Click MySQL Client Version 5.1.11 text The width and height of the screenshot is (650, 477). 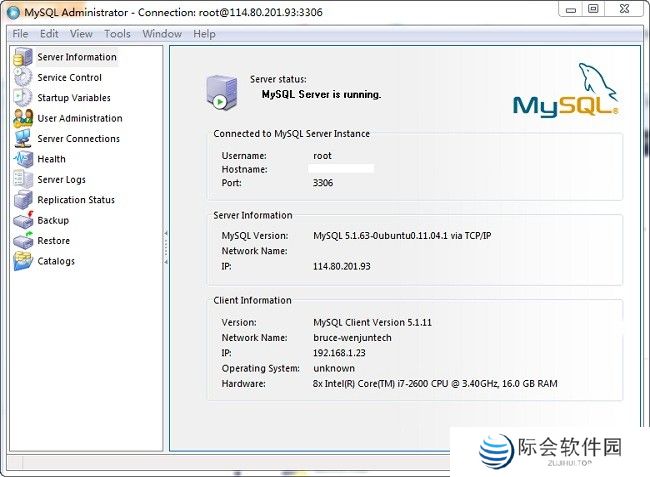[x=372, y=322]
